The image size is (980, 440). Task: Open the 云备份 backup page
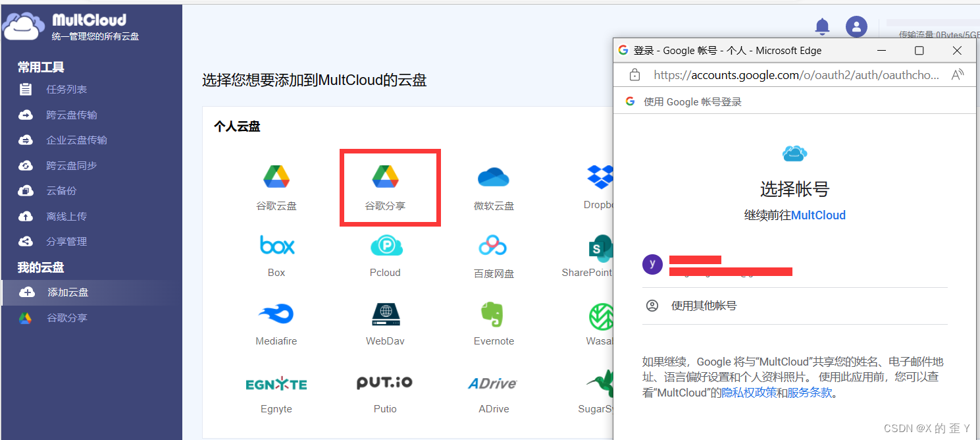tap(61, 191)
